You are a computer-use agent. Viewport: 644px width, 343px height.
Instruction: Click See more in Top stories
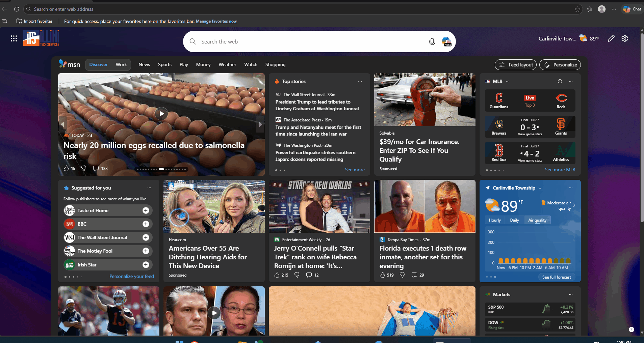355,170
